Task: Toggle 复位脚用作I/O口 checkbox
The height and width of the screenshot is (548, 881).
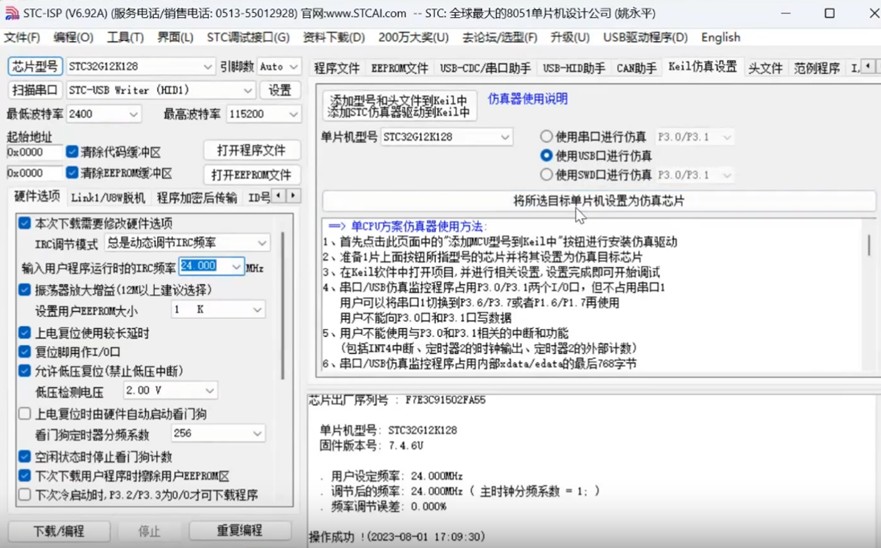Action: [25, 351]
